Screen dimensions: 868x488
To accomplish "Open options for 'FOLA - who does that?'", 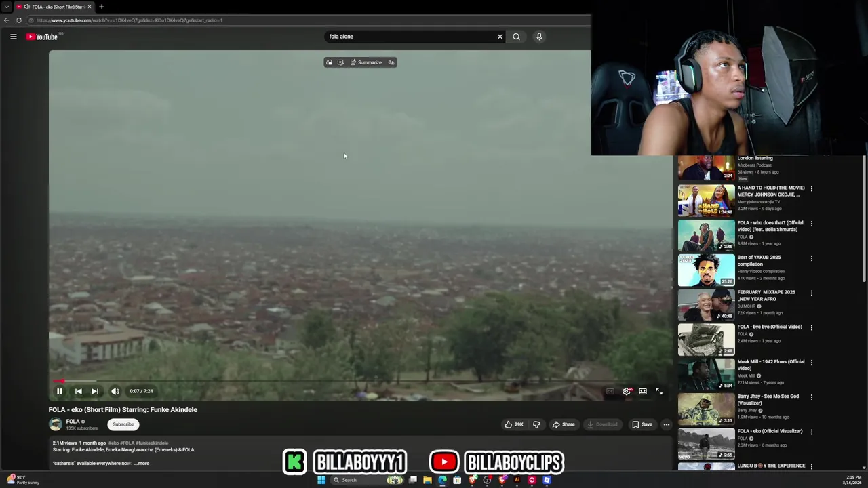I will [x=811, y=223].
